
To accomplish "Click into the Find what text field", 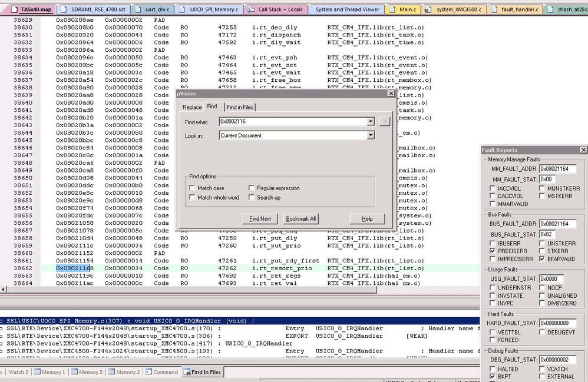I will [293, 121].
